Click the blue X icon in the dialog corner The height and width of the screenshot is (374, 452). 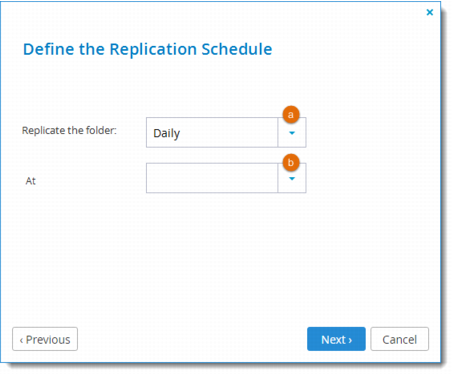point(430,12)
